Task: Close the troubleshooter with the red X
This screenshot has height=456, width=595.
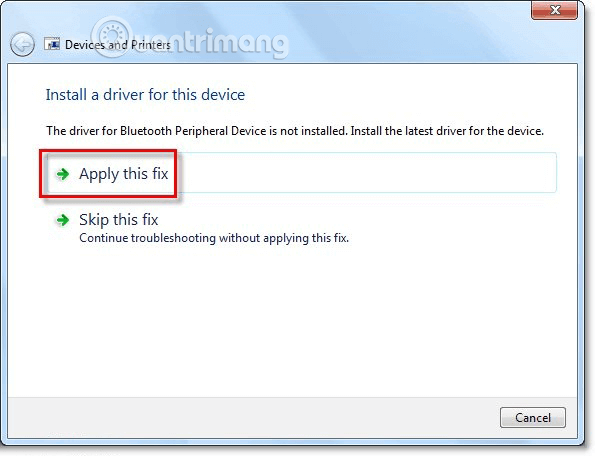Action: [x=555, y=9]
